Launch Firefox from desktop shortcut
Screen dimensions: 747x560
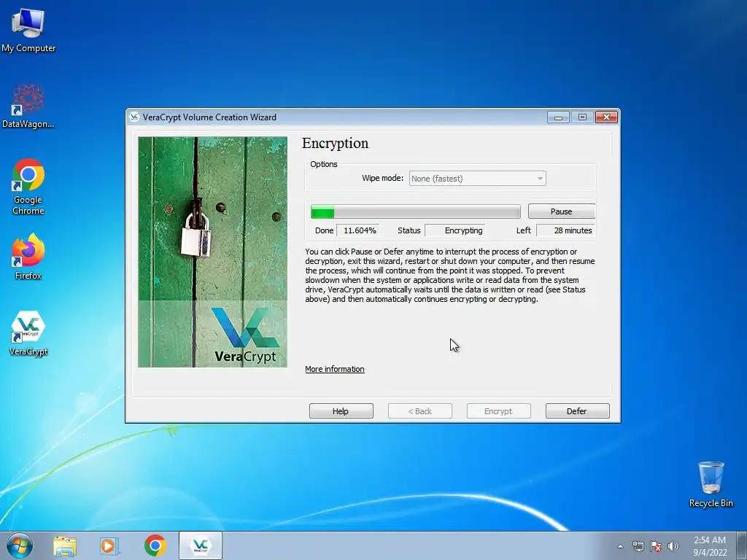point(28,256)
